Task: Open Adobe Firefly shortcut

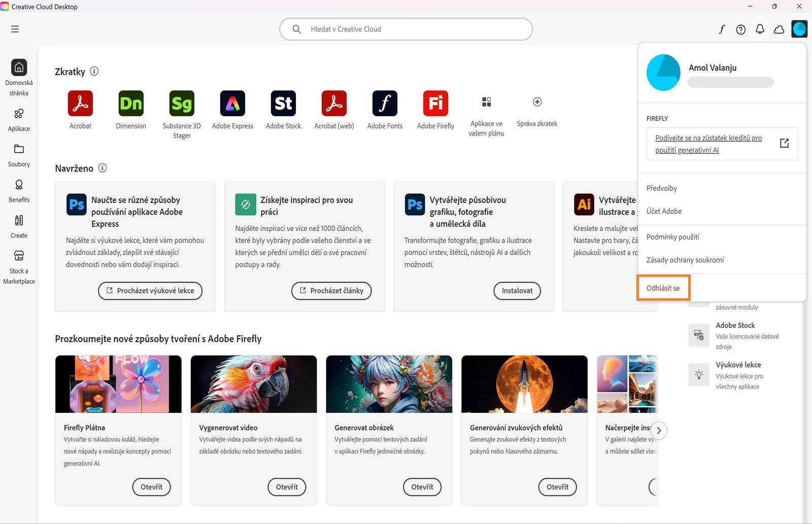Action: (435, 103)
